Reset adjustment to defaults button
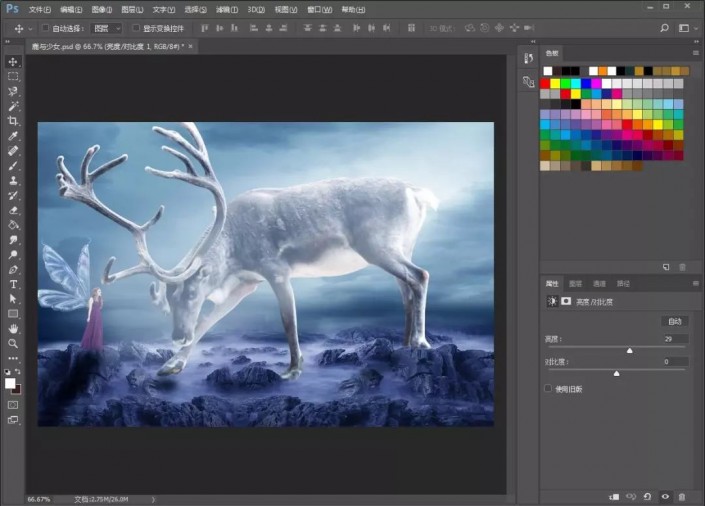705x506 pixels. click(647, 497)
